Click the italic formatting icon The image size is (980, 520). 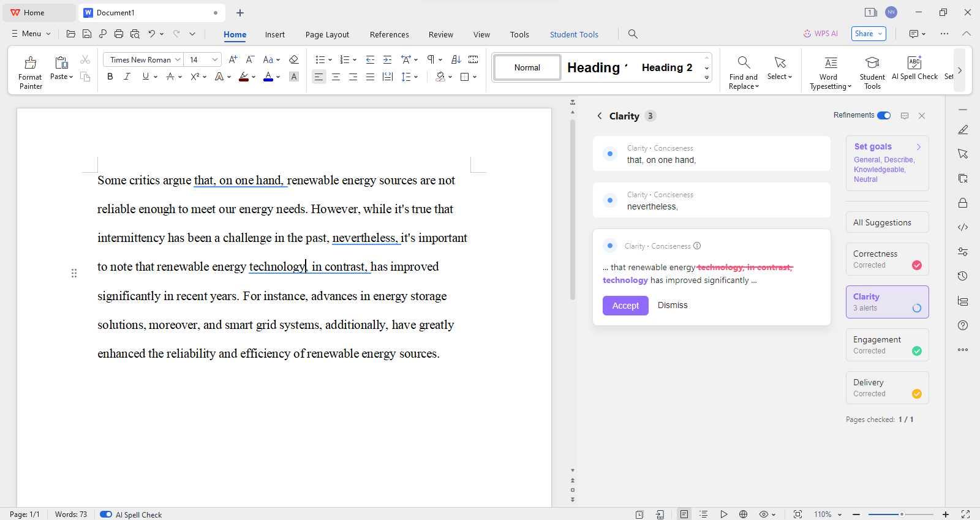(x=127, y=77)
